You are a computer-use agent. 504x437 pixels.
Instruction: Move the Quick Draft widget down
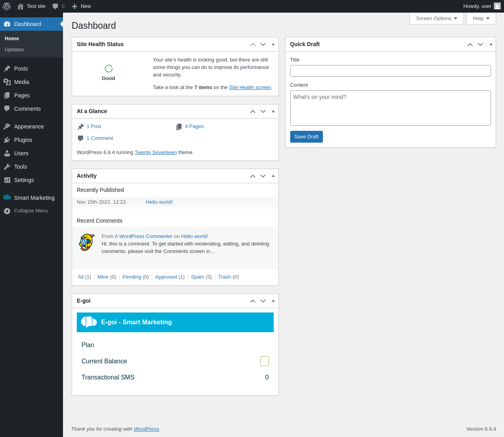tap(480, 45)
